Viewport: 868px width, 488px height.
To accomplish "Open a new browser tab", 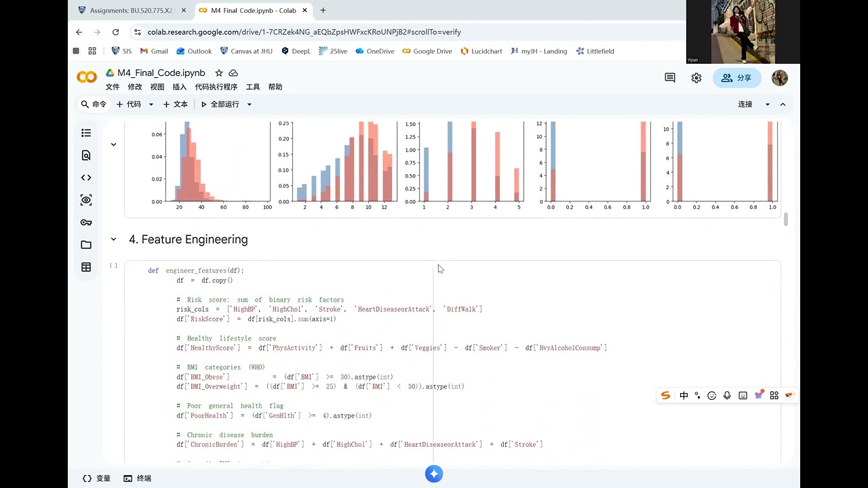I will (323, 10).
